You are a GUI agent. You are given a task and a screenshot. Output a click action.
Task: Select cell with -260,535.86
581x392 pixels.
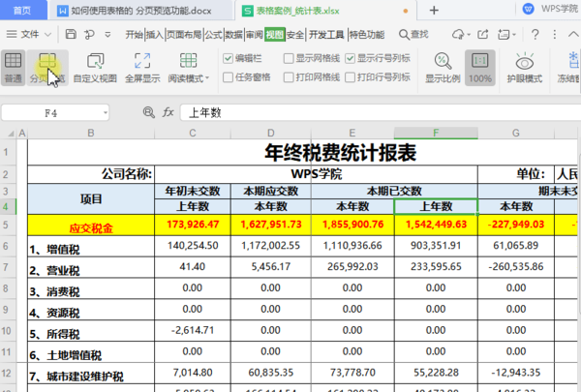(516, 267)
